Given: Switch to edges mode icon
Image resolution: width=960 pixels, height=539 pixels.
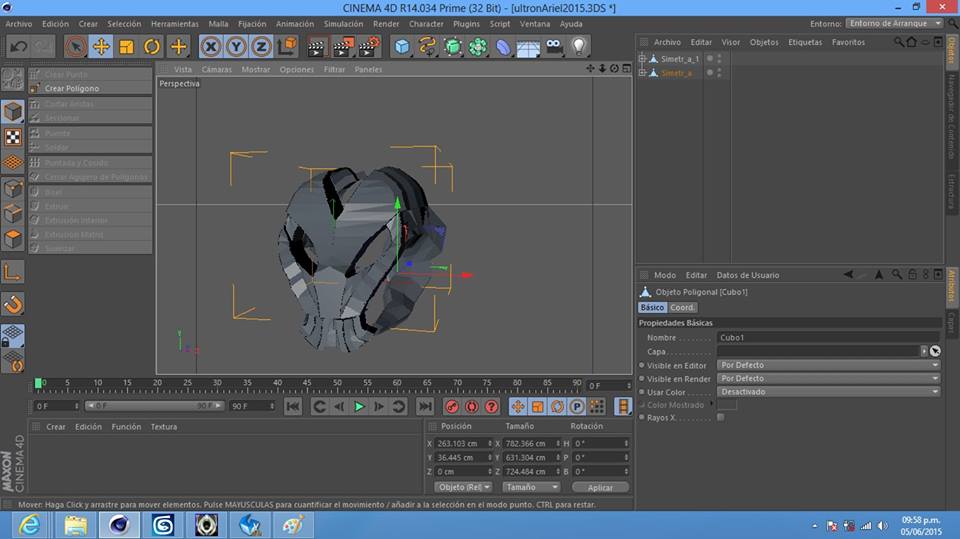Looking at the screenshot, I should tap(13, 214).
